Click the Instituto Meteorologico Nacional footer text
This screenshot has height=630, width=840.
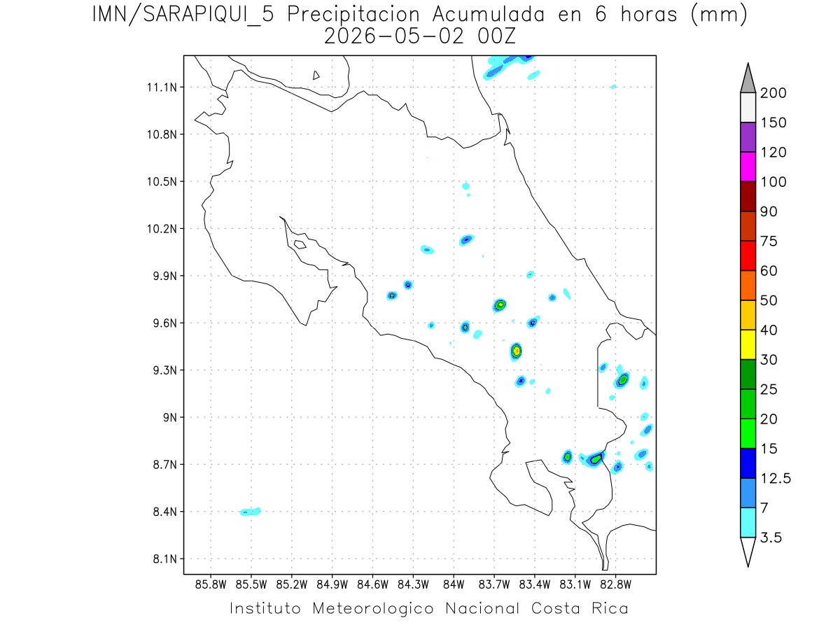[428, 608]
